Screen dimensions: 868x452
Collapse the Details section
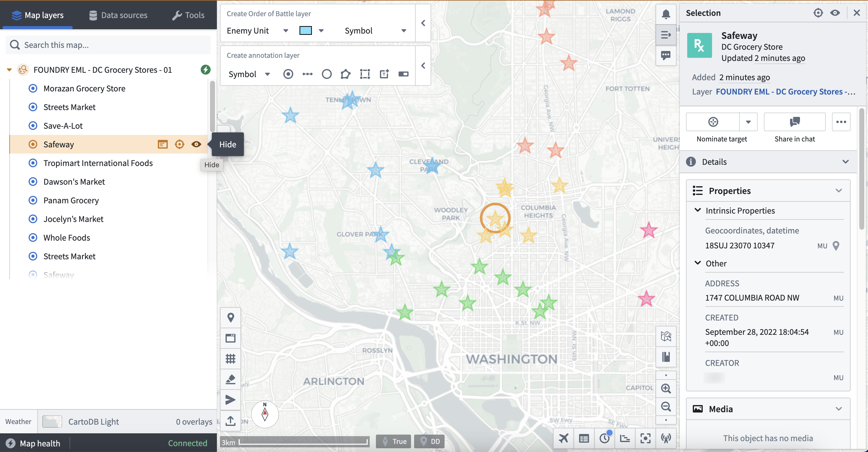pos(845,162)
